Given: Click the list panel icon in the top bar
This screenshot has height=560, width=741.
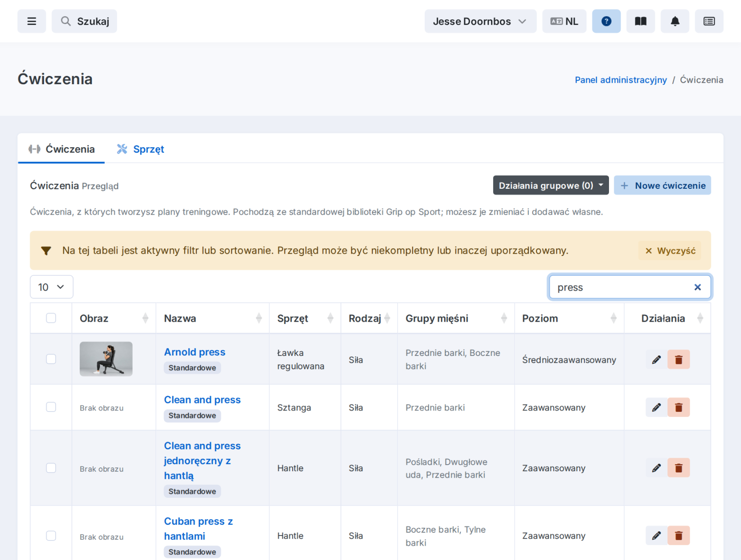Looking at the screenshot, I should tap(709, 21).
